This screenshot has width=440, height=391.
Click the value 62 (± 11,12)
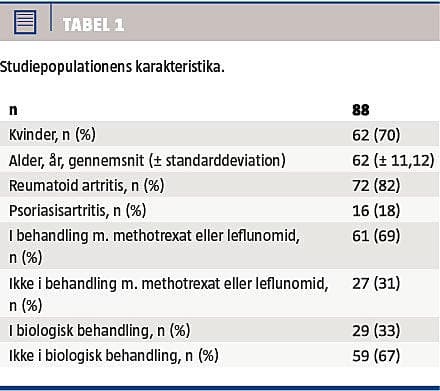(393, 160)
